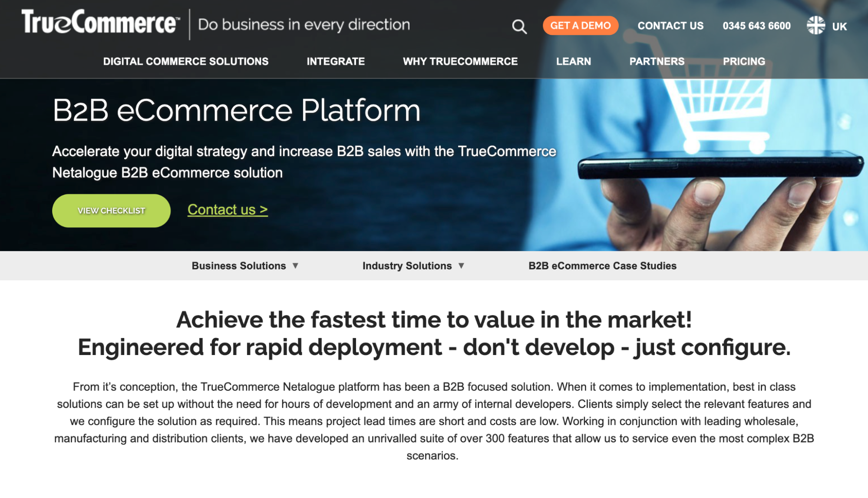This screenshot has height=498, width=868.
Task: Expand the Industry Solutions dropdown menu
Action: click(414, 266)
